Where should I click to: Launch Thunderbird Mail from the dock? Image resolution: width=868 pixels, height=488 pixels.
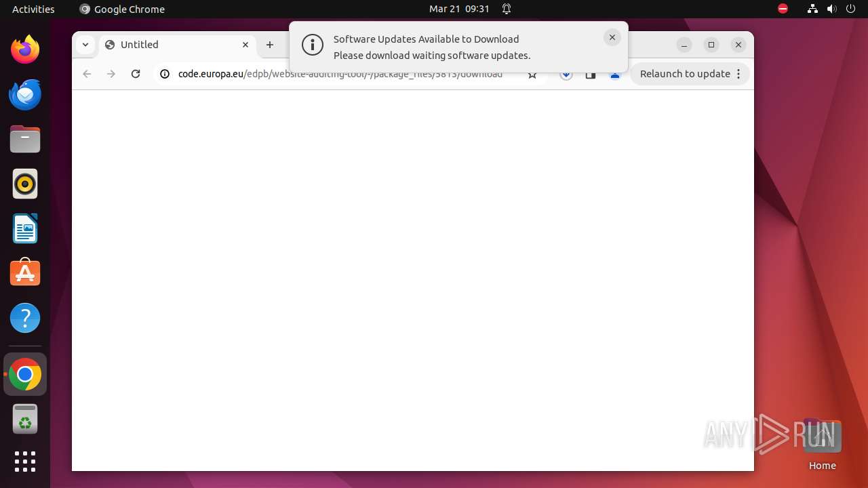coord(25,94)
